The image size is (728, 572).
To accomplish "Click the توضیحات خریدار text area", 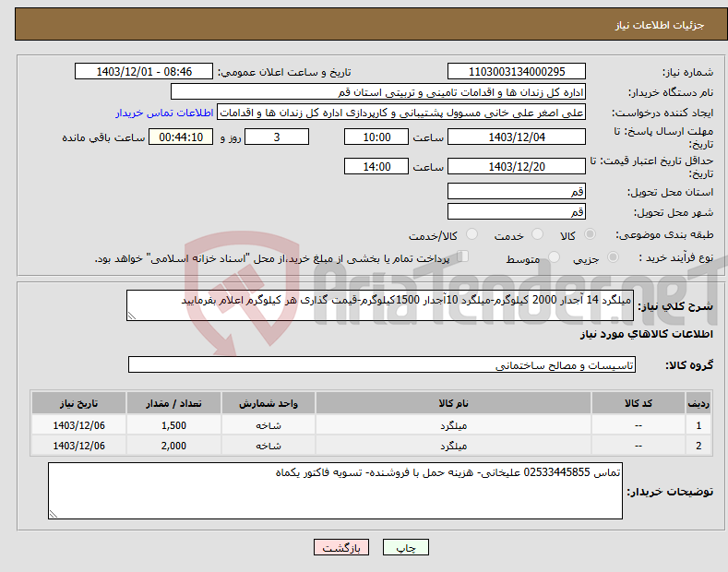I will (335, 491).
